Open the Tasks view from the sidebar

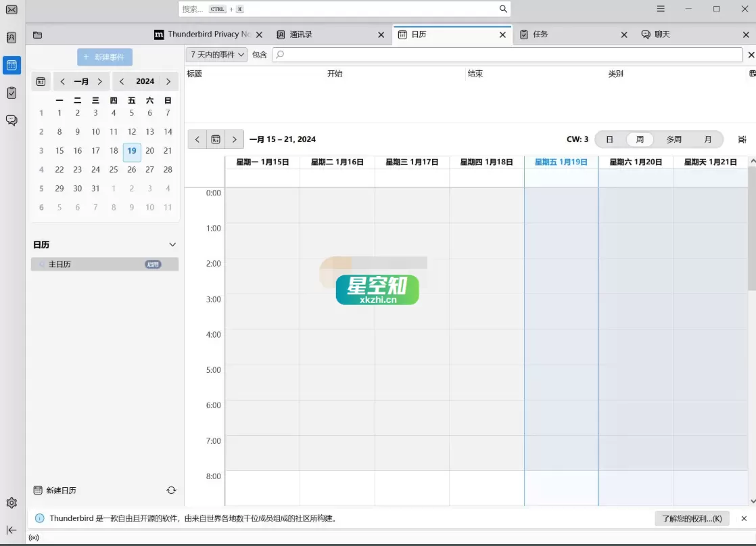11,93
